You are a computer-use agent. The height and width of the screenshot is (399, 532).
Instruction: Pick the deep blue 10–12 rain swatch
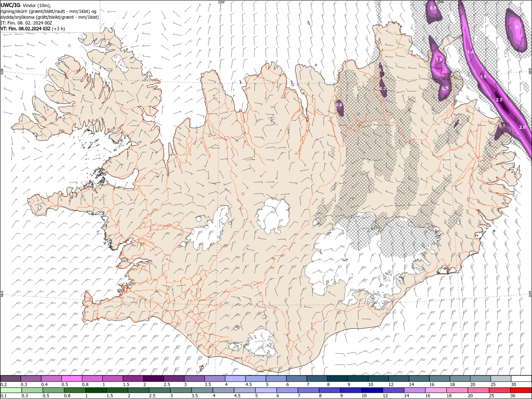[372, 390]
